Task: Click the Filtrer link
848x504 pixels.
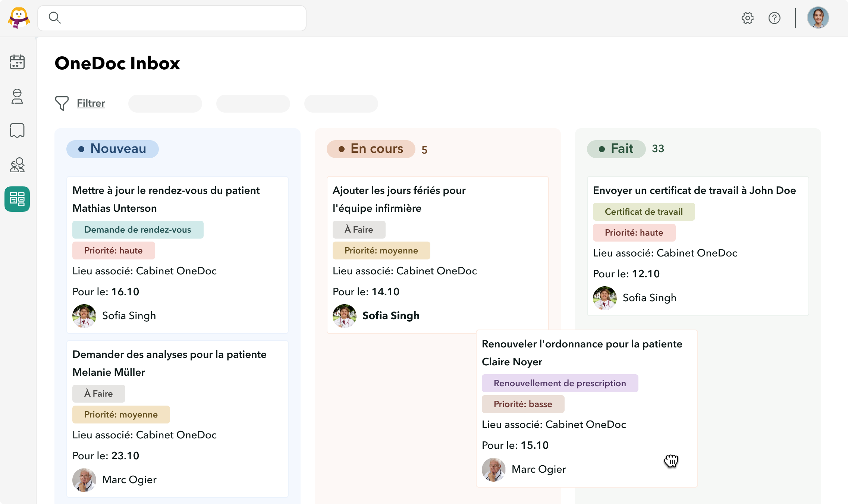Action: [x=91, y=103]
